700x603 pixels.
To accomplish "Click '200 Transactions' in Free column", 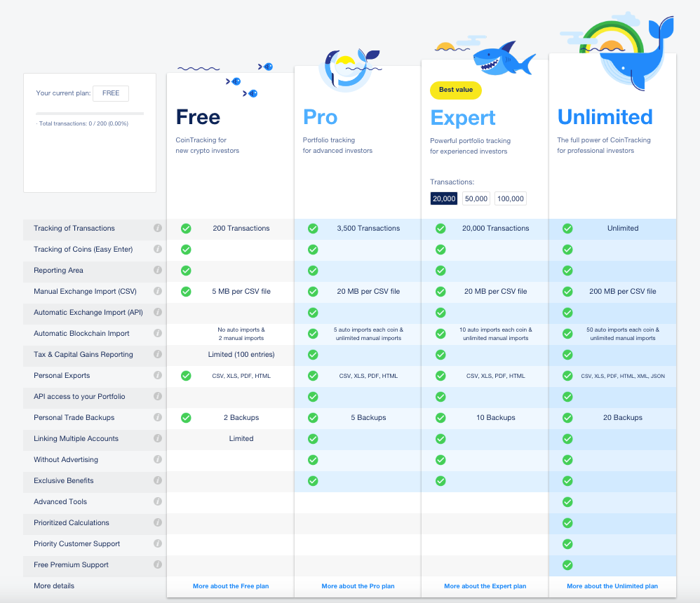I will click(x=241, y=228).
